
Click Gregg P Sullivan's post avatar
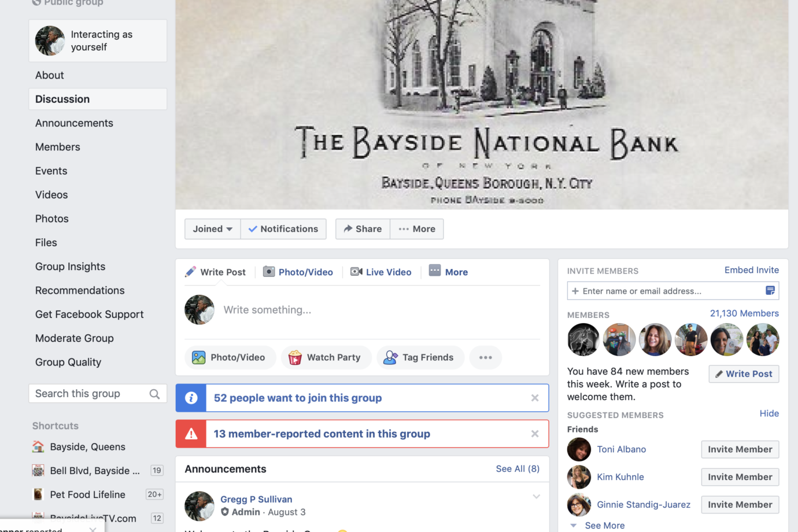point(199,506)
